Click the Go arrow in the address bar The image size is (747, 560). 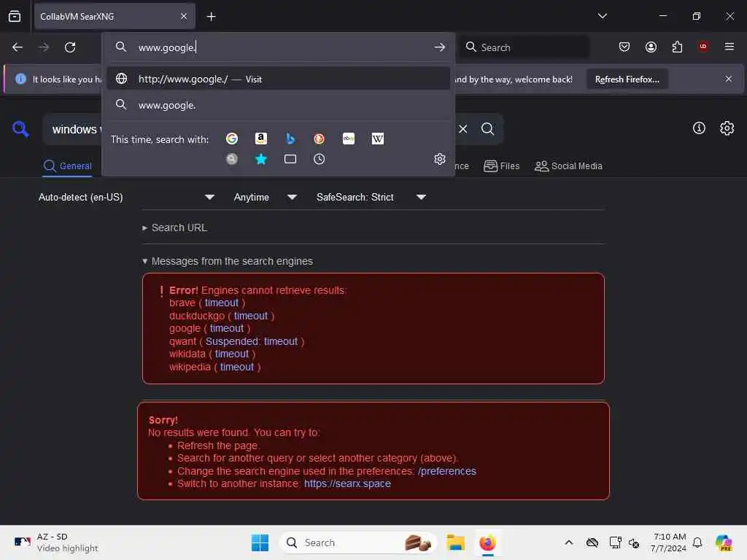click(x=440, y=47)
